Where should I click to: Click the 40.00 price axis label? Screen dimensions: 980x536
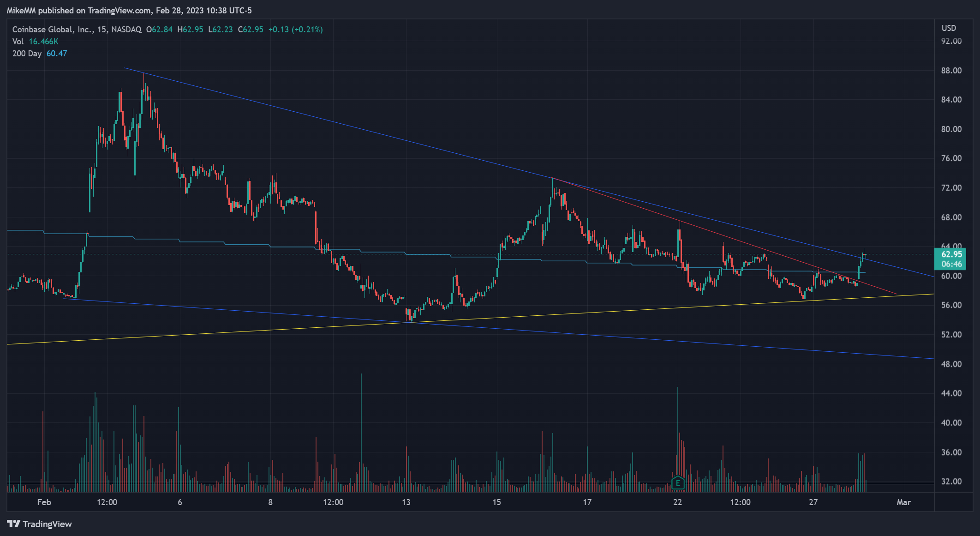click(951, 423)
